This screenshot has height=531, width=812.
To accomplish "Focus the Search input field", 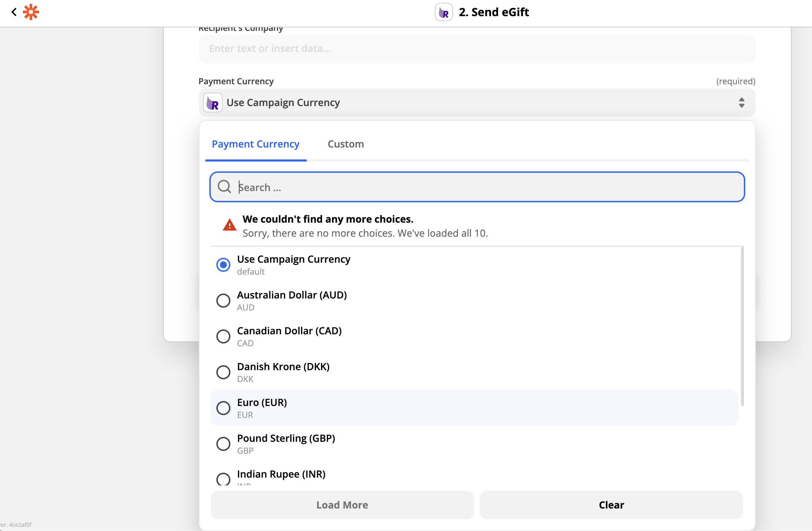I will pos(477,187).
